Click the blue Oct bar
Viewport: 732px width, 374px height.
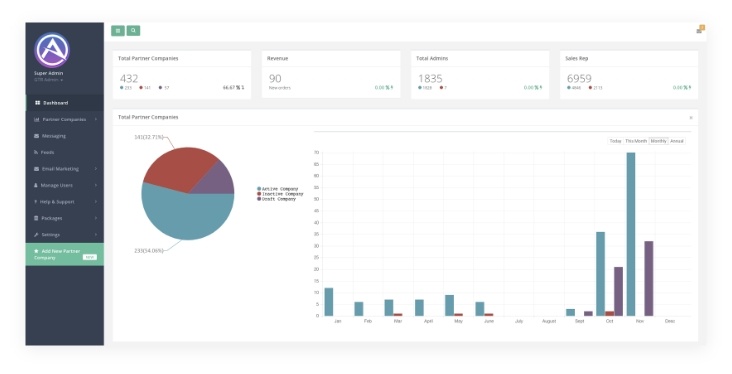(x=600, y=274)
